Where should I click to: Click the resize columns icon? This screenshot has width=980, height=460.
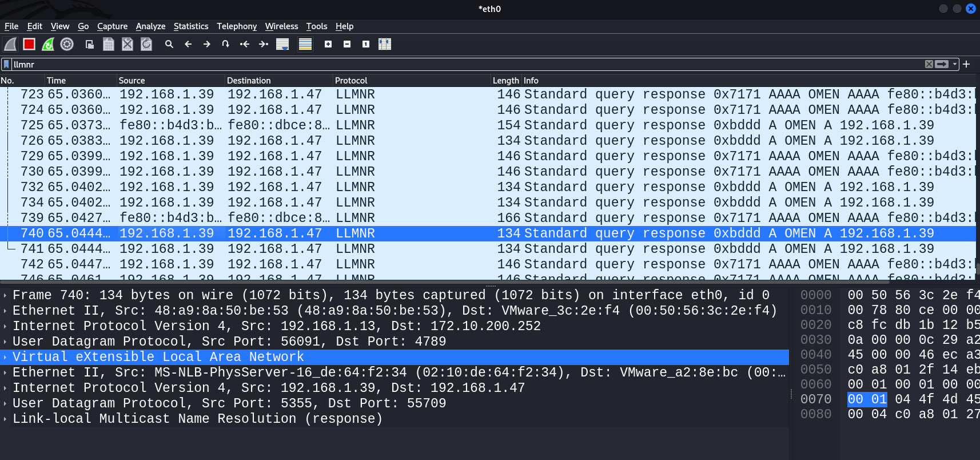[385, 44]
